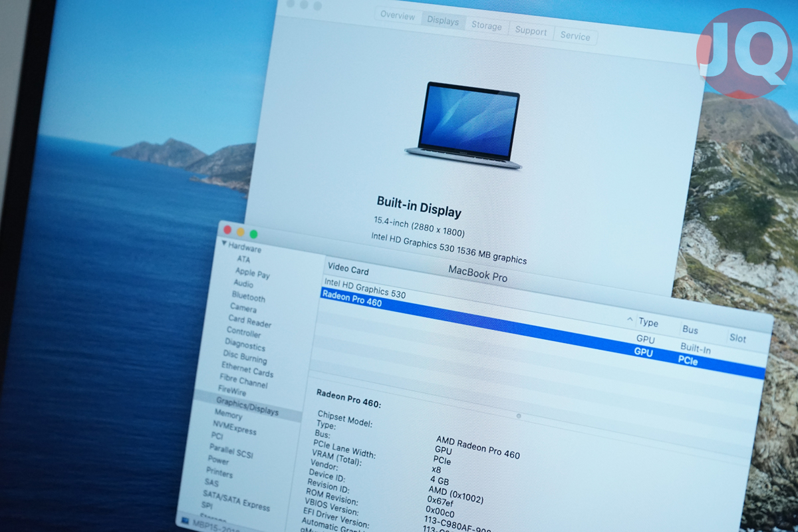Toggle the sort direction arrow beside Type
Image resolution: width=798 pixels, height=532 pixels.
630,320
